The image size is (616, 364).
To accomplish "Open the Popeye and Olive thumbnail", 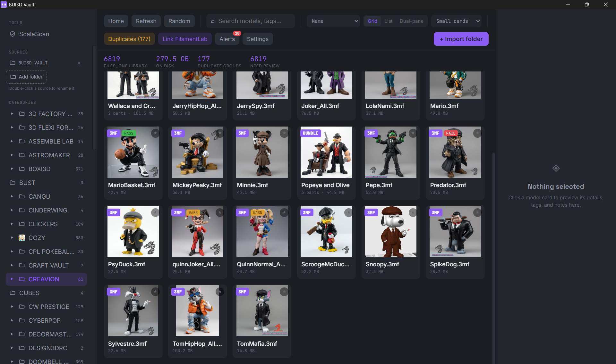I will pos(326,152).
